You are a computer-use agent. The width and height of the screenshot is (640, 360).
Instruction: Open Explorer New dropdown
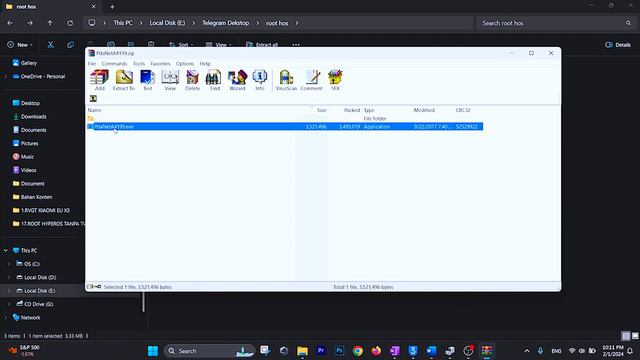tap(20, 45)
